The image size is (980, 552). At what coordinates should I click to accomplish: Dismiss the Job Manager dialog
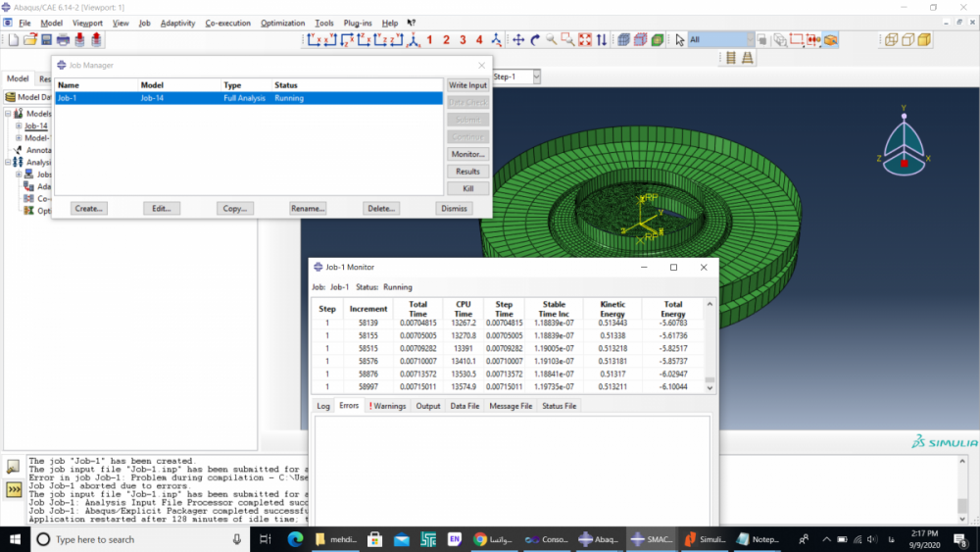click(454, 208)
